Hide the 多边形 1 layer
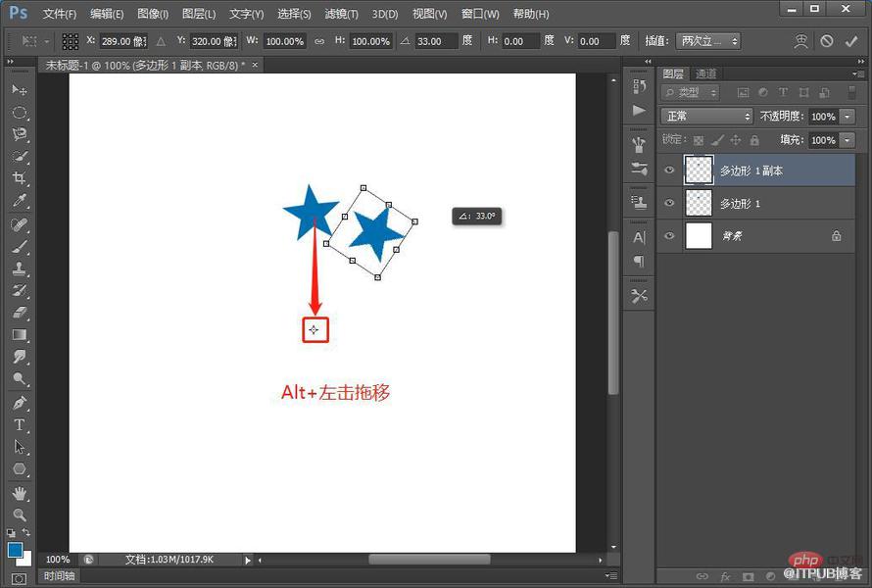The width and height of the screenshot is (872, 588). point(669,203)
